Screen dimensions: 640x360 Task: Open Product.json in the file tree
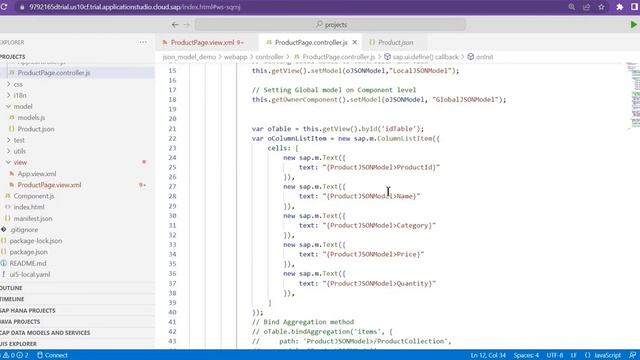pos(36,129)
